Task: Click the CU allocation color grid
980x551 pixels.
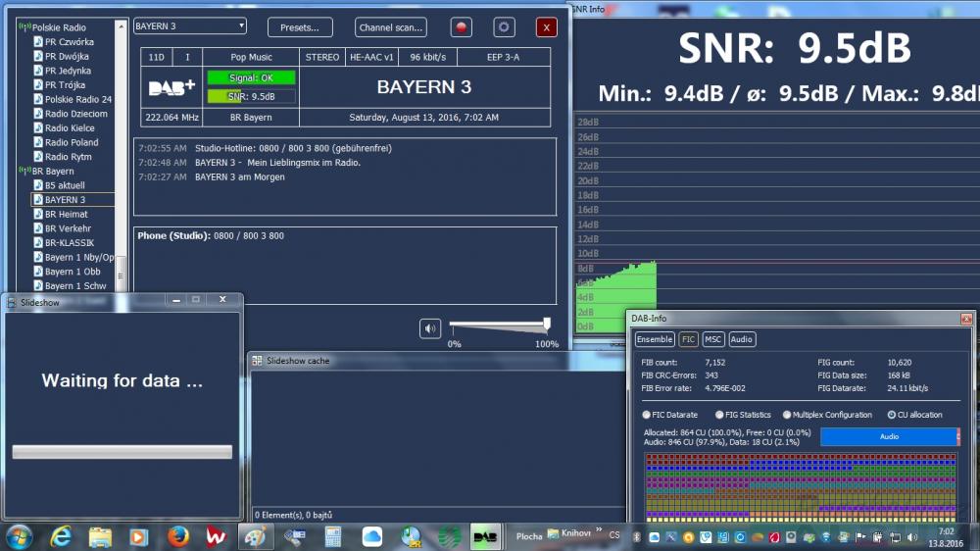Action: coord(801,488)
